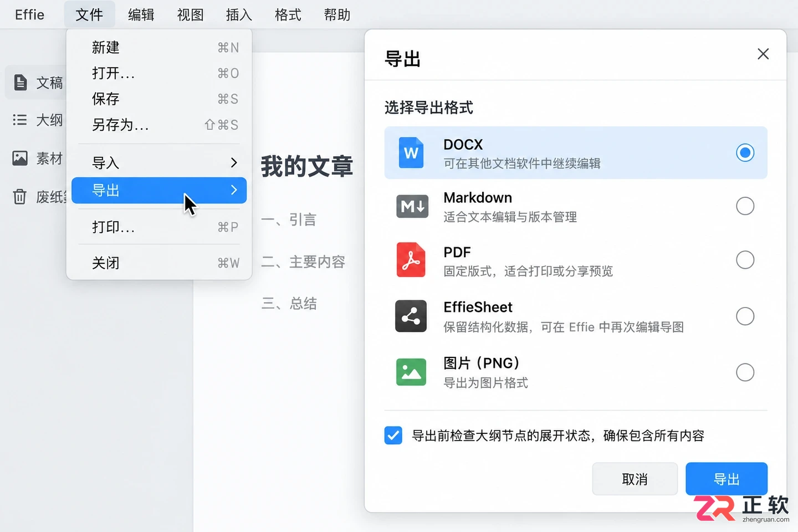Click the 我的文章 document title

[307, 166]
